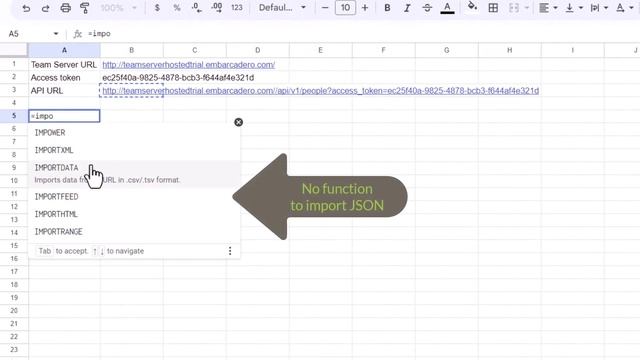Format as currency with dollar icon
640x360 pixels.
157,8
